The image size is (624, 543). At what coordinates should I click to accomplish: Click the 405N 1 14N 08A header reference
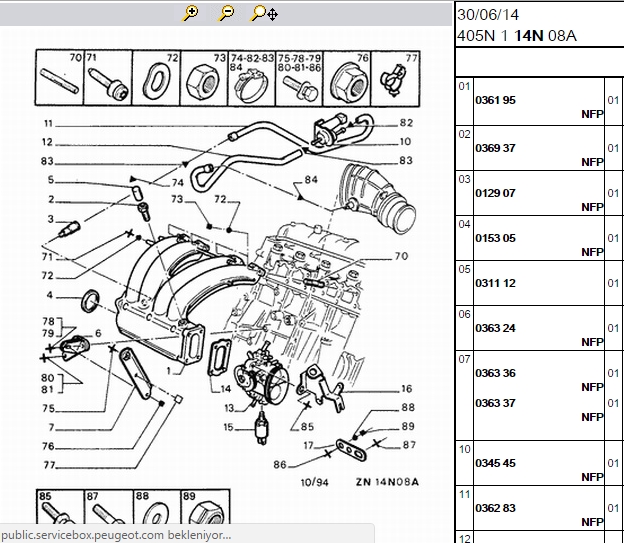[x=517, y=36]
